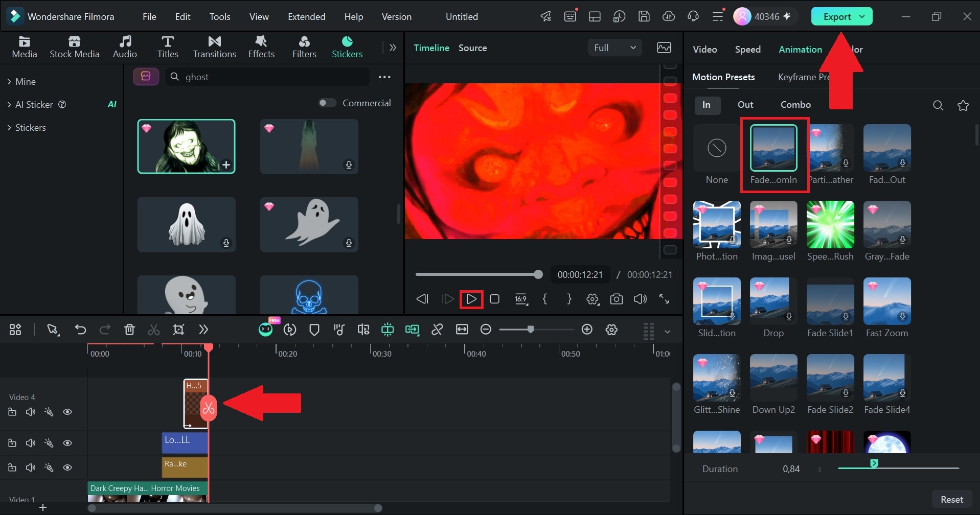Open the Effects panel
Viewport: 980px width, 515px height.
[x=261, y=47]
